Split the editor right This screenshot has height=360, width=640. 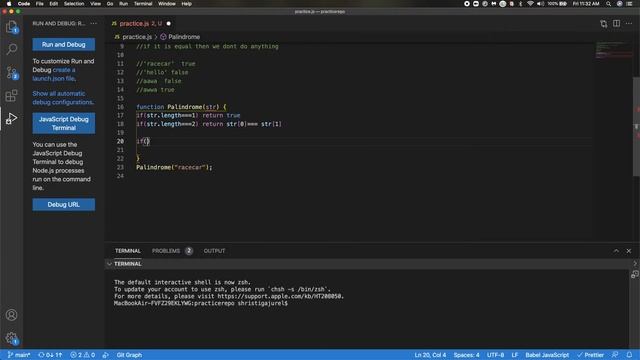pyautogui.click(x=616, y=24)
